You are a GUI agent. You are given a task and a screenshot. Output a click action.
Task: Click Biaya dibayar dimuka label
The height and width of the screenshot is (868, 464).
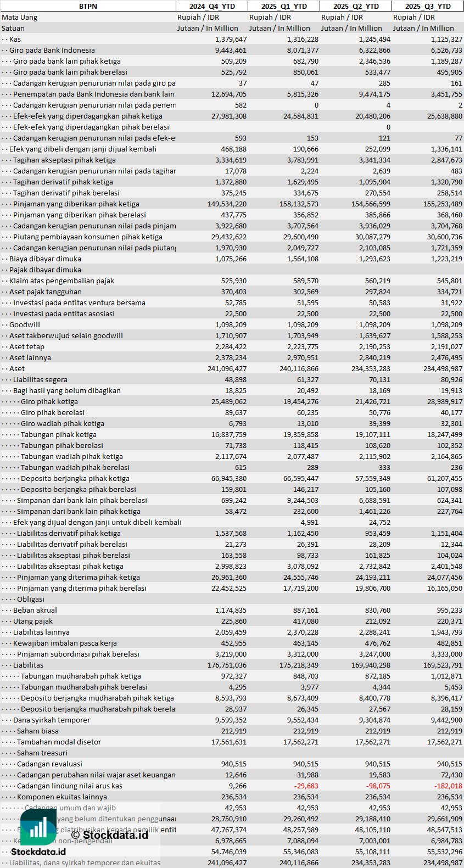tap(45, 259)
